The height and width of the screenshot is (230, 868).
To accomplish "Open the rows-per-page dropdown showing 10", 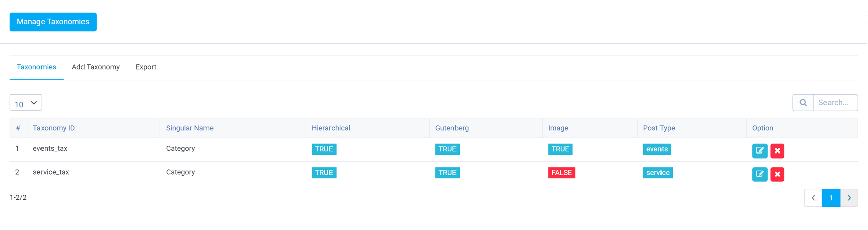I will click(26, 102).
